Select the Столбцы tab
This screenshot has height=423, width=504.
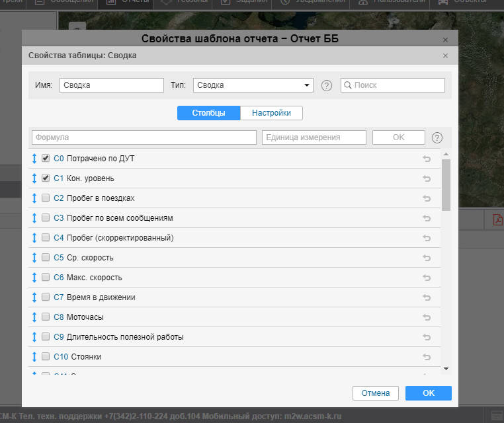(x=208, y=113)
